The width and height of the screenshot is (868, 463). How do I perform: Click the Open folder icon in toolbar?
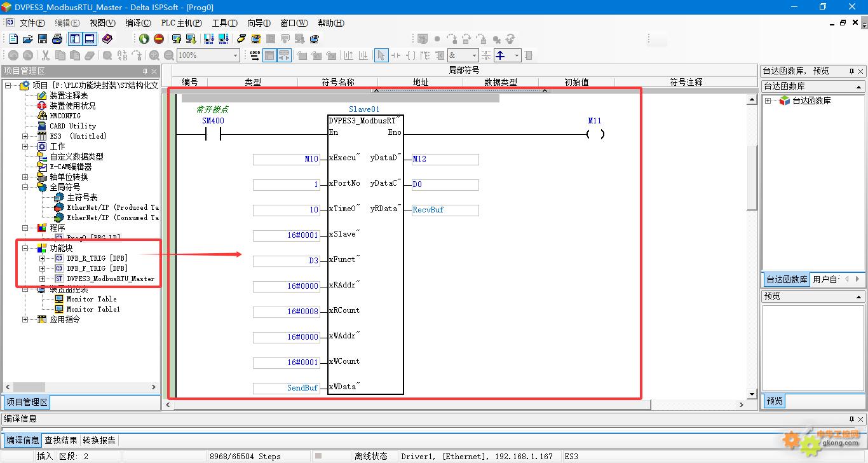27,39
